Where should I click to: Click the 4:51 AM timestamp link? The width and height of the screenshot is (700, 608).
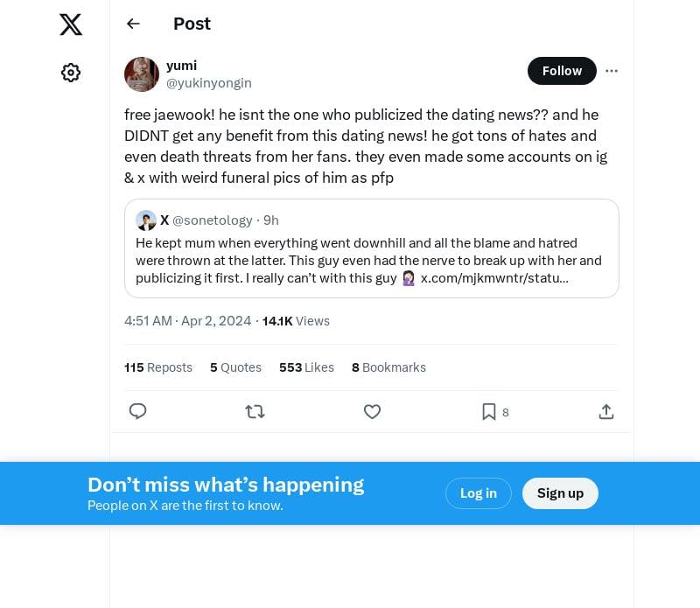(188, 321)
